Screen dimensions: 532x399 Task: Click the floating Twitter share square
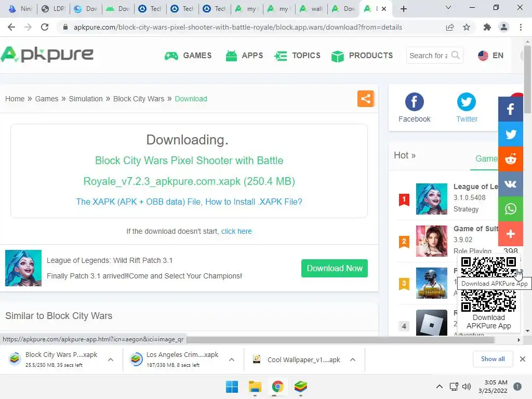click(510, 134)
